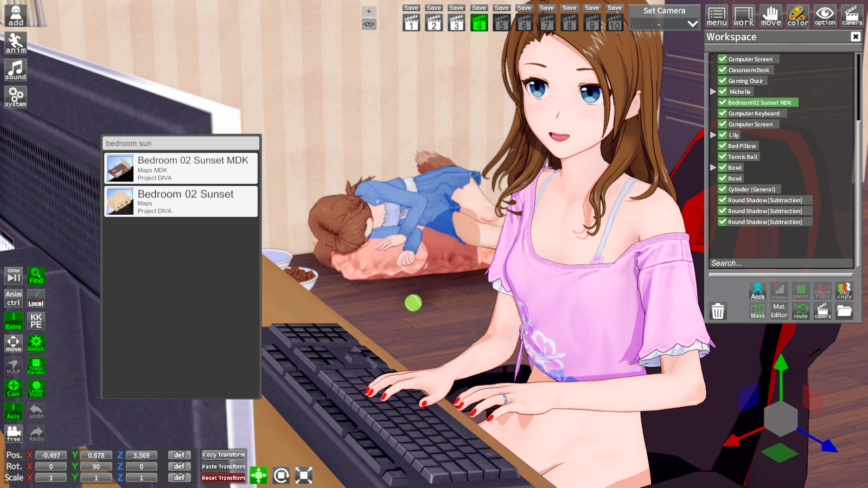The width and height of the screenshot is (868, 488).
Task: Select the green move gizmo icon
Action: (258, 476)
